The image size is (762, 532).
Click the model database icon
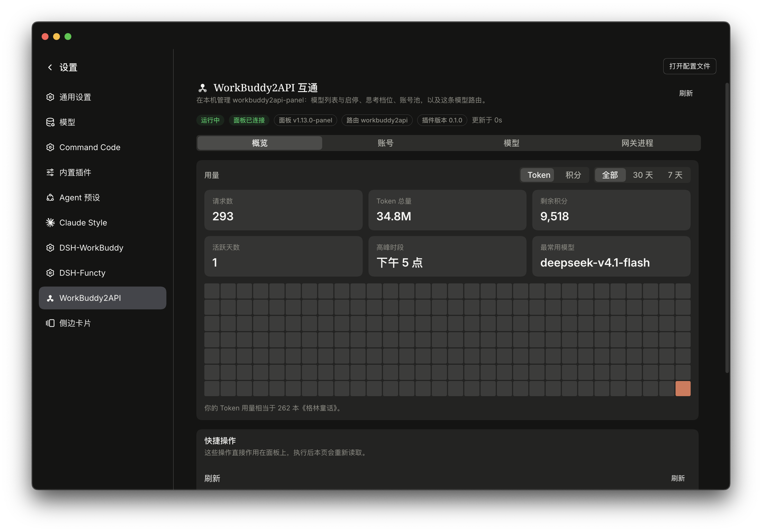[50, 122]
